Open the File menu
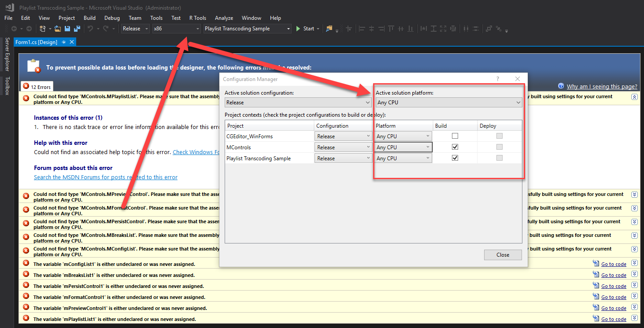Screen dimensions: 644x328 point(8,18)
